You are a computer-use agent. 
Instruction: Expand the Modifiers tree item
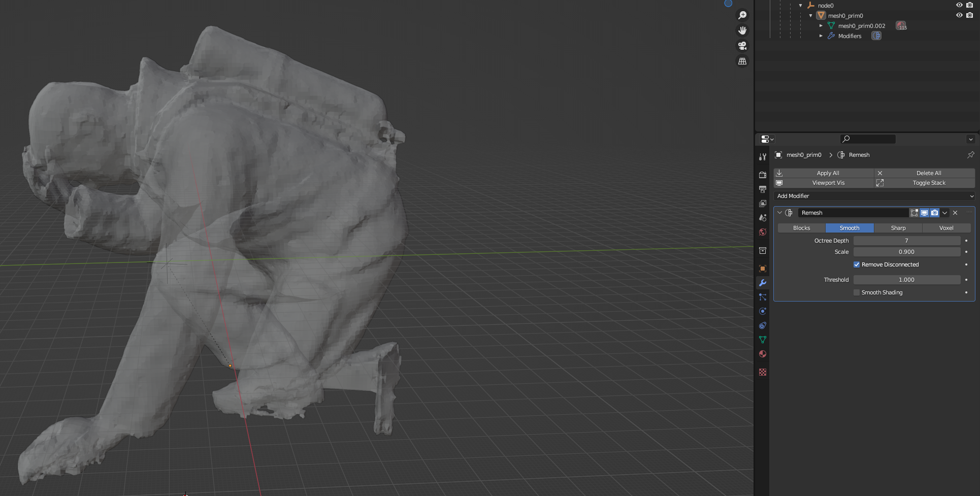click(821, 36)
